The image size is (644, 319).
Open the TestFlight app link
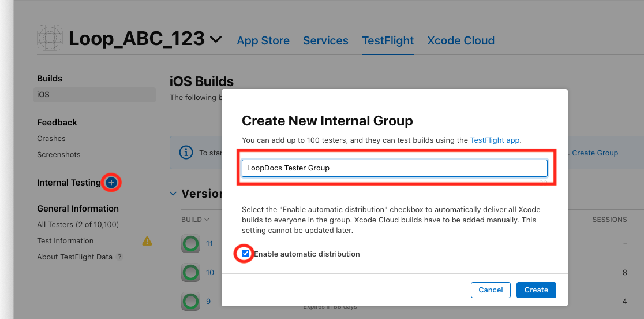point(495,140)
